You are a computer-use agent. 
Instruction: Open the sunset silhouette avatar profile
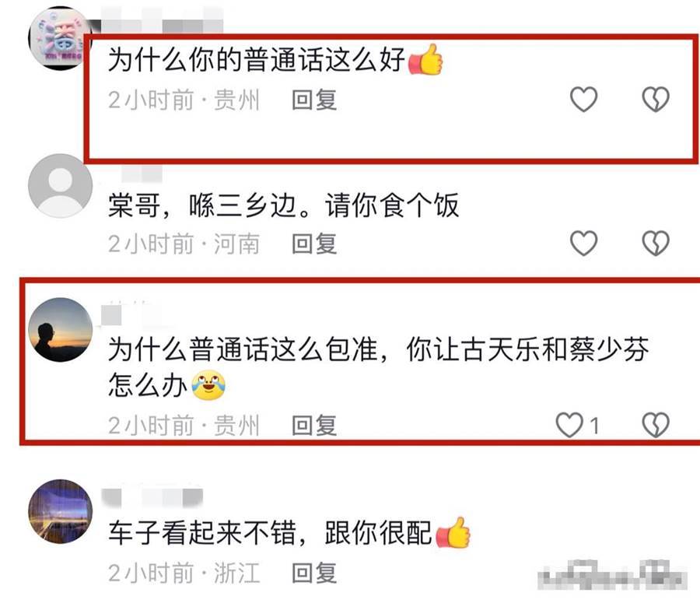[60, 330]
